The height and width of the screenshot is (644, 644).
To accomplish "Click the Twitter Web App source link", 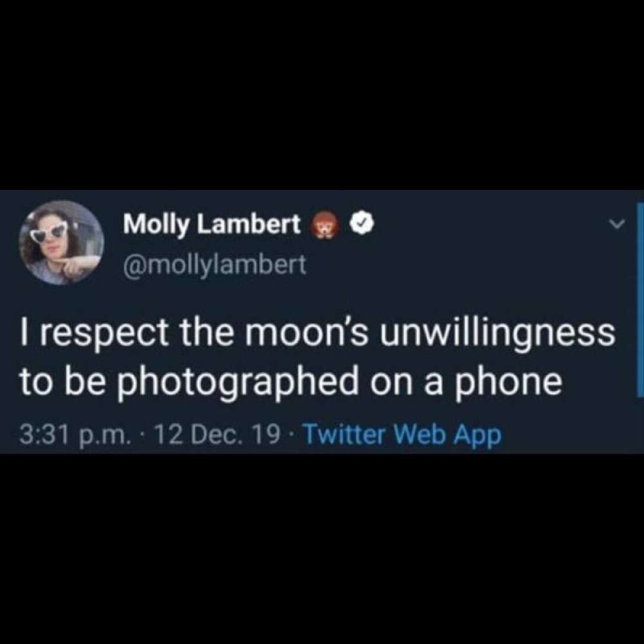I will (402, 434).
